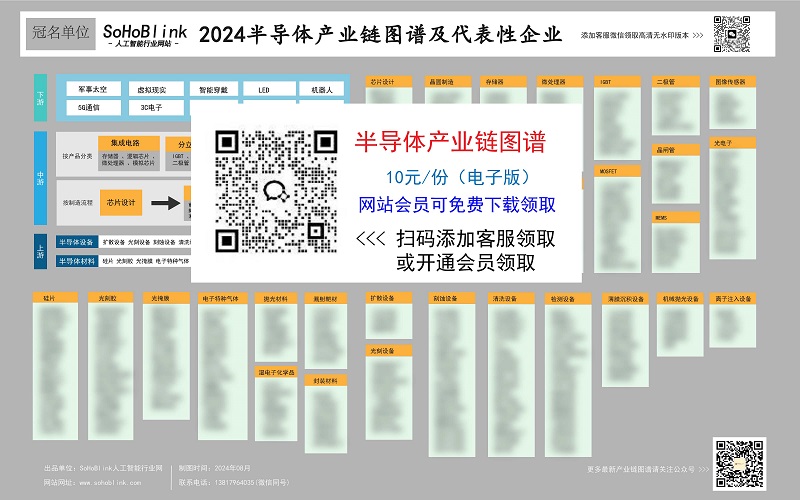This screenshot has height=500, width=800.
Task: Click the 微处理器 column header
Action: click(x=560, y=82)
